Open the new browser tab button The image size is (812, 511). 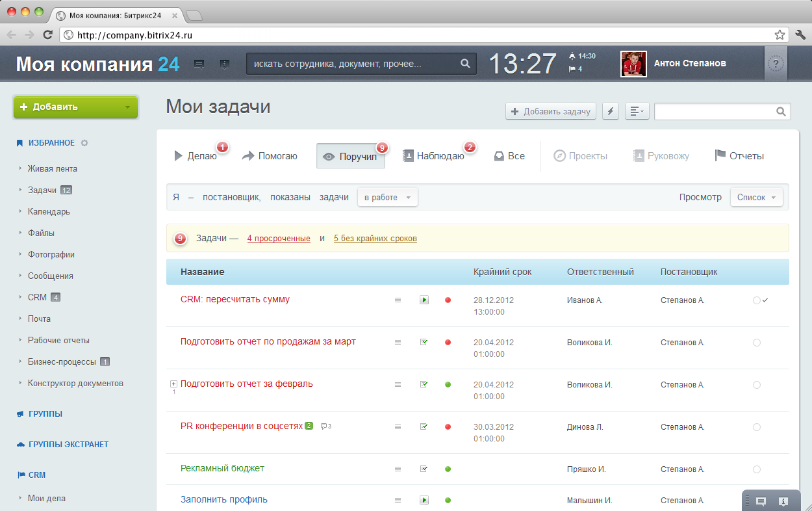[x=194, y=14]
